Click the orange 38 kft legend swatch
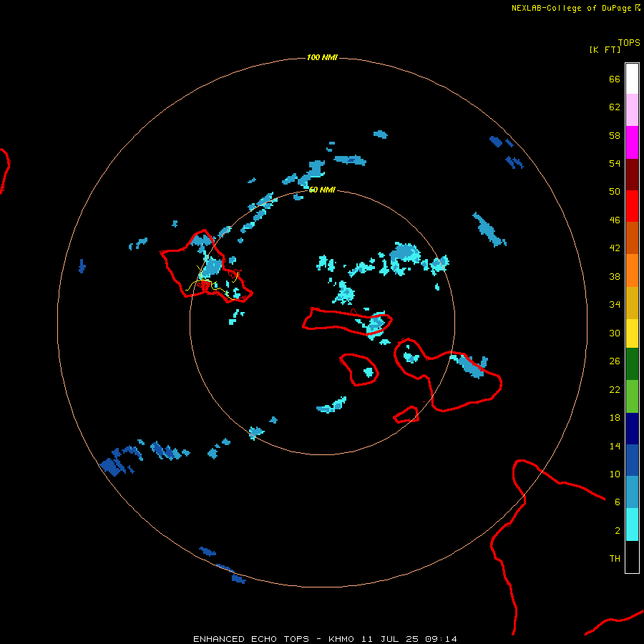644x644 pixels. [632, 270]
